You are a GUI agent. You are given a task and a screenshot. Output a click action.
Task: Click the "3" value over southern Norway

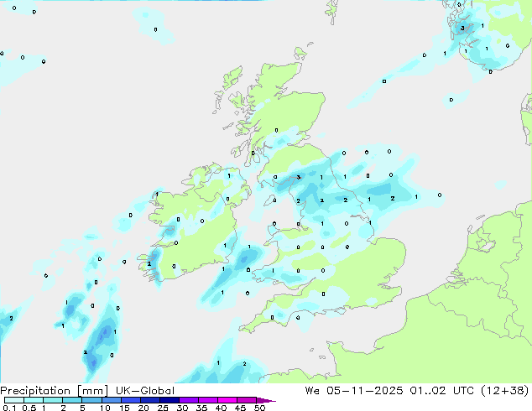pyautogui.click(x=462, y=29)
